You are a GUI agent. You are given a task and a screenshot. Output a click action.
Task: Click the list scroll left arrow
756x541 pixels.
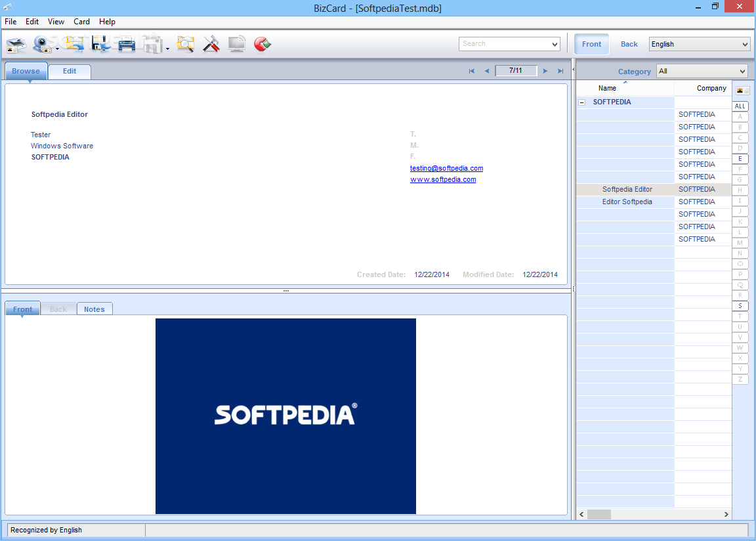coord(581,515)
